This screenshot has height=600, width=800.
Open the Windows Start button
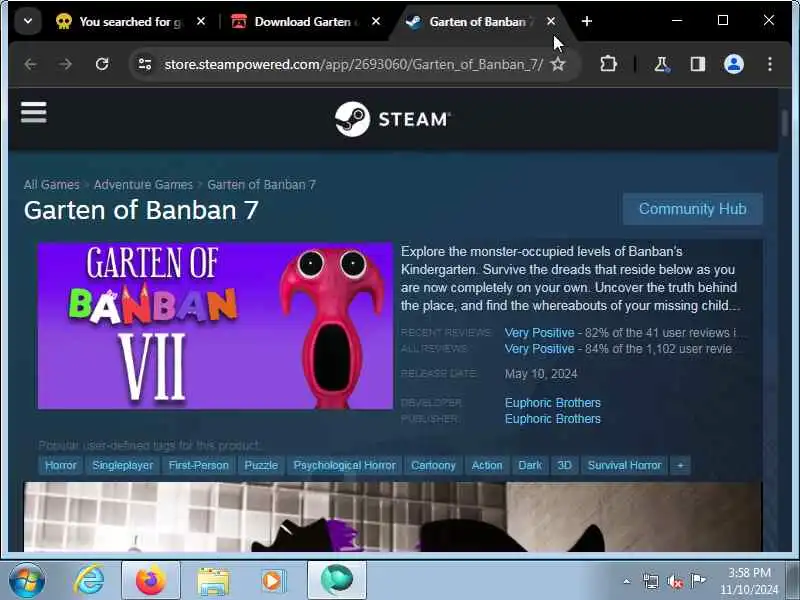27,581
